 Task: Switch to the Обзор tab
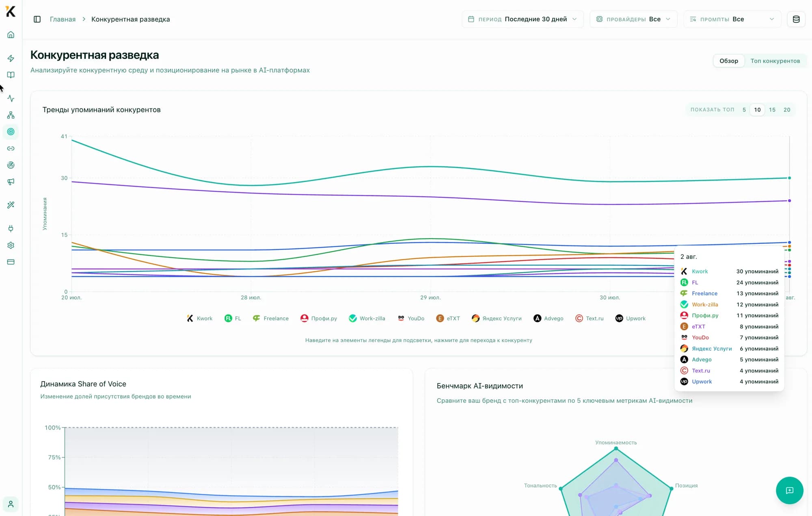click(729, 61)
